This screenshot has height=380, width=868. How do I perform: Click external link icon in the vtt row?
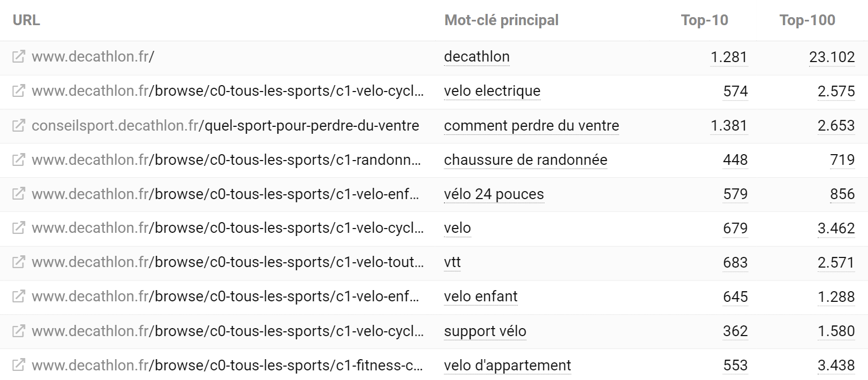18,262
